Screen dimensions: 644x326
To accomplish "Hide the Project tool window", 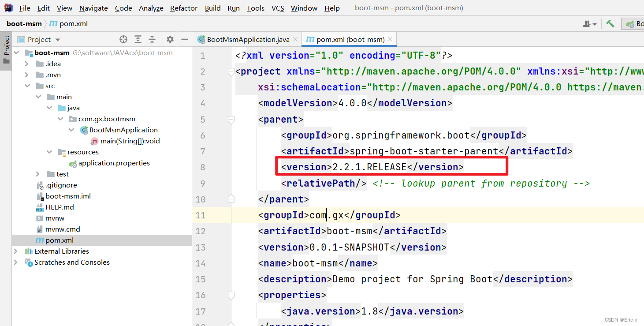I will (x=185, y=39).
